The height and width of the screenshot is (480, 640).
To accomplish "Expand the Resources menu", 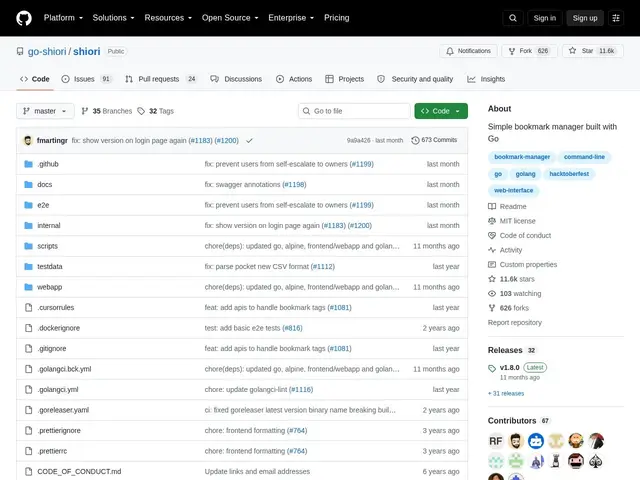I will 168,18.
